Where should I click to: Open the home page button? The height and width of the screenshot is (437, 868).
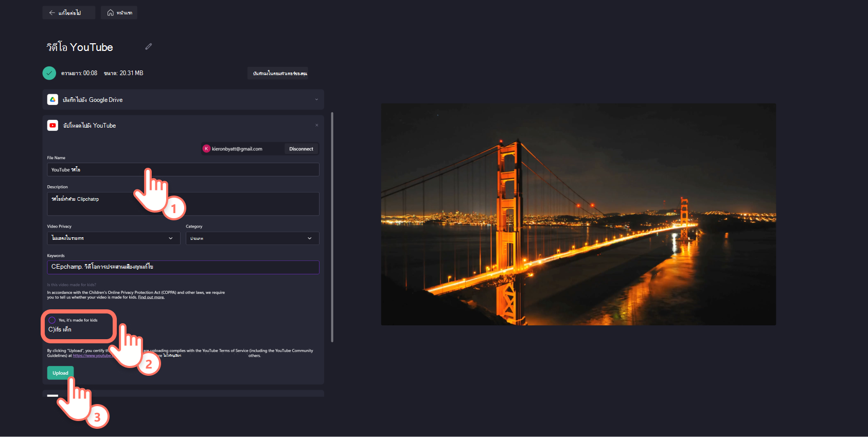[119, 13]
